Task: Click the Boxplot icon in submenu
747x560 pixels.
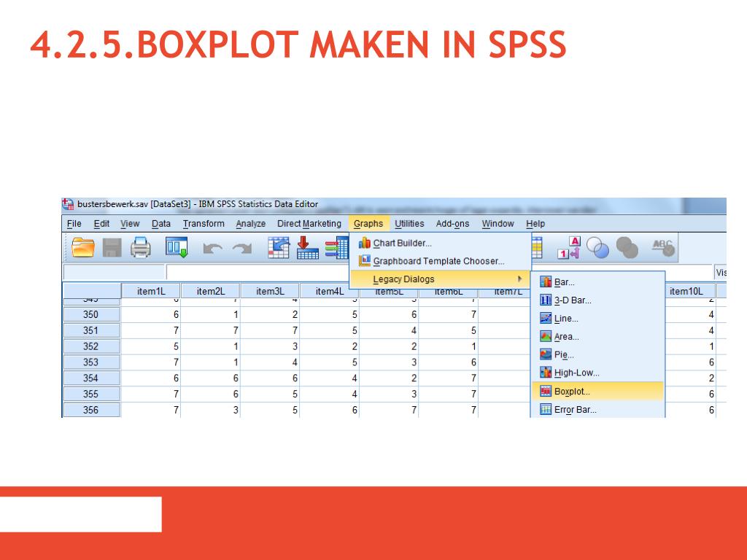Action: [x=546, y=391]
